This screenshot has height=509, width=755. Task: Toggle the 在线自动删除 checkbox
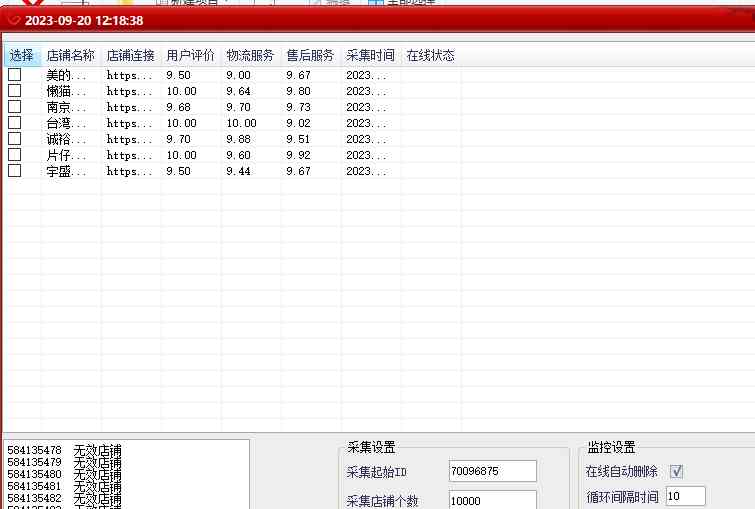click(x=676, y=471)
